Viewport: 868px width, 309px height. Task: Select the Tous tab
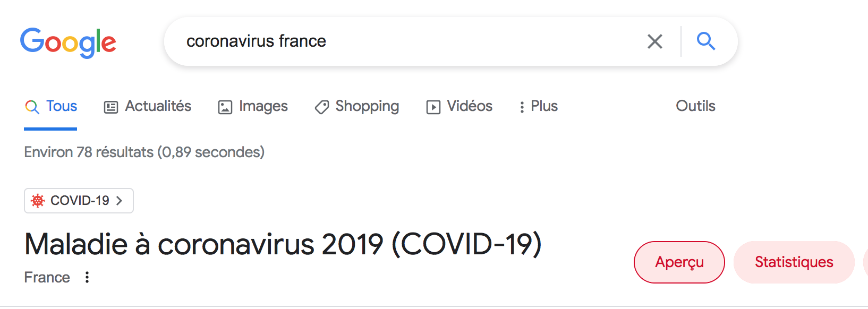pyautogui.click(x=52, y=106)
